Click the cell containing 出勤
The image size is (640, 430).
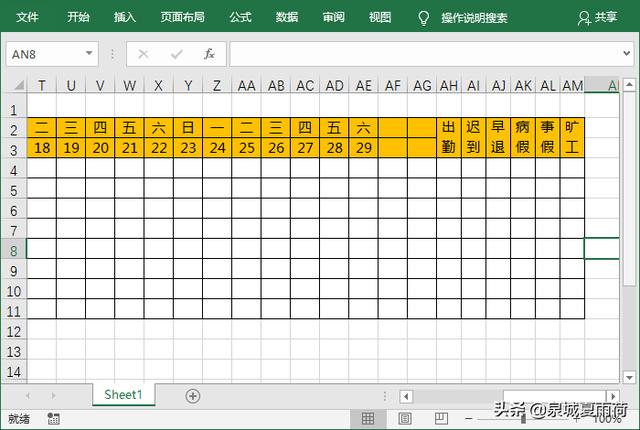click(x=449, y=137)
